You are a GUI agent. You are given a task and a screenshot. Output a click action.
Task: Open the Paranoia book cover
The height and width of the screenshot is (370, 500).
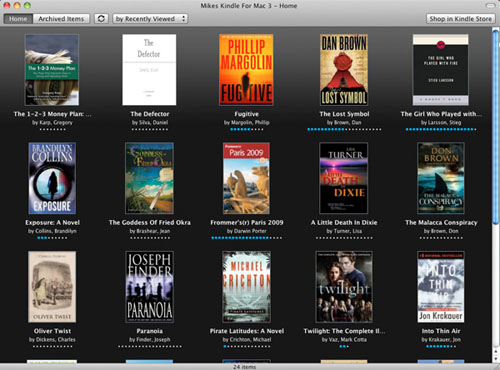click(149, 287)
